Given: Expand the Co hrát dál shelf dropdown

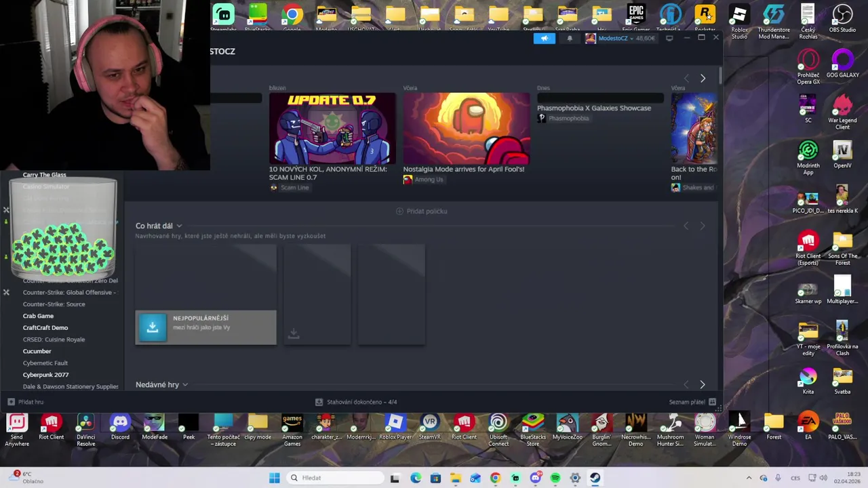Looking at the screenshot, I should tap(179, 226).
